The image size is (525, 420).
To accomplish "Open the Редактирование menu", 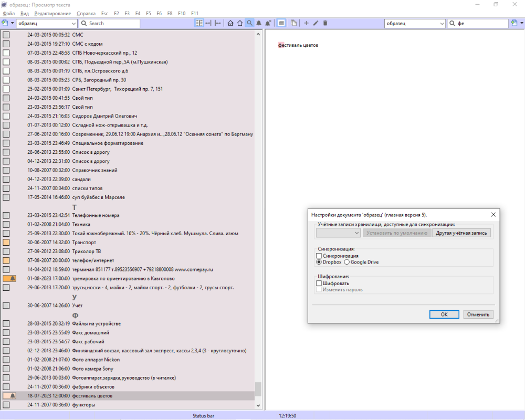I will pyautogui.click(x=52, y=14).
